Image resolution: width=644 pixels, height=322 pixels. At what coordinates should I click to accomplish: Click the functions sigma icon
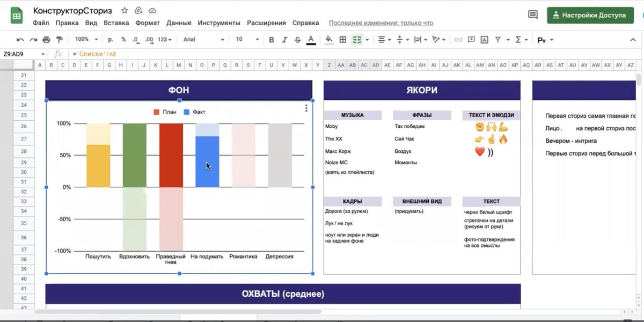[518, 40]
